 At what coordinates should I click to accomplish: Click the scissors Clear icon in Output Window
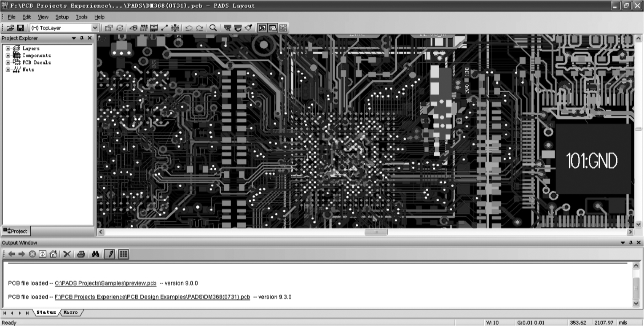(x=67, y=254)
